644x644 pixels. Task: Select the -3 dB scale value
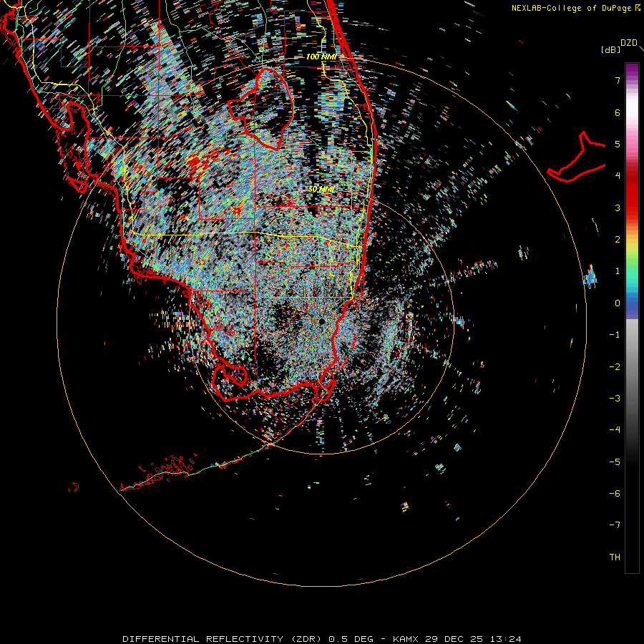(x=615, y=399)
